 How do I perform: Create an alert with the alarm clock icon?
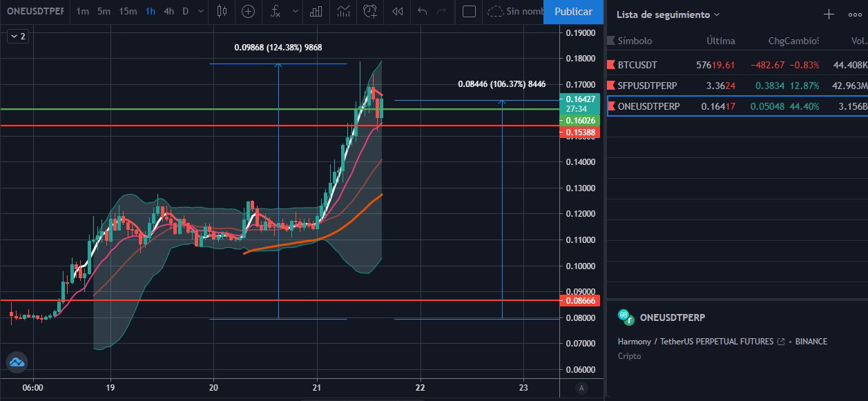(x=371, y=11)
